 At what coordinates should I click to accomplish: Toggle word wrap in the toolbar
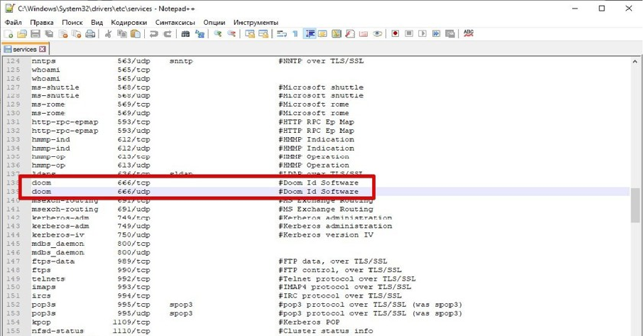tap(282, 34)
